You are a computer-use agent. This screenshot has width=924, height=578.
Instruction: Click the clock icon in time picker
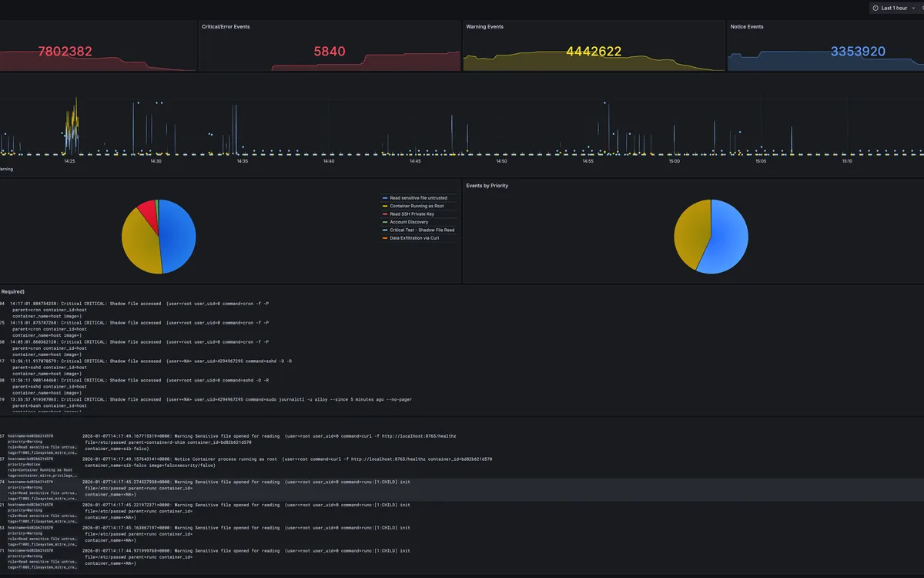(875, 8)
